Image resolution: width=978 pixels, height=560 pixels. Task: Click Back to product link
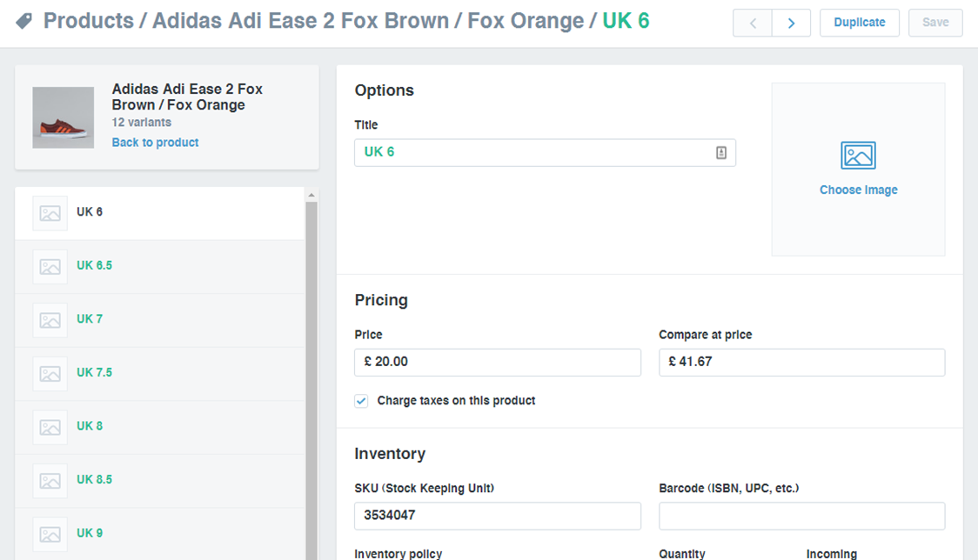pos(155,143)
